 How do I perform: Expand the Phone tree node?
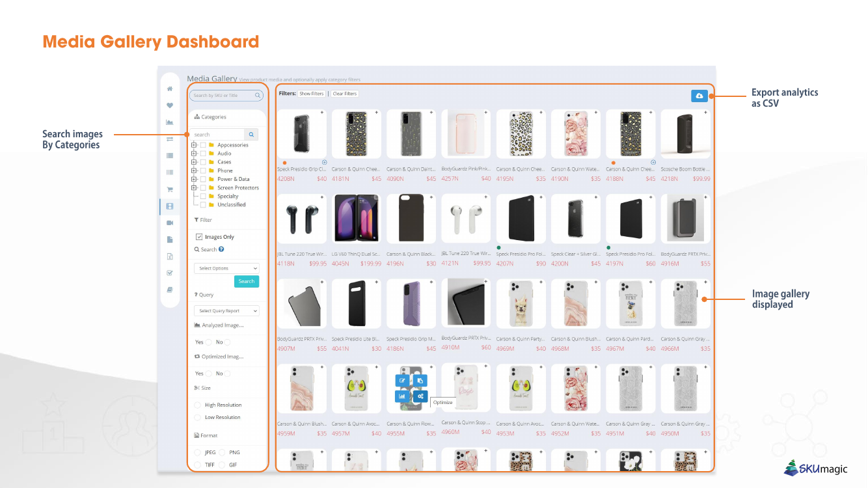pyautogui.click(x=195, y=170)
